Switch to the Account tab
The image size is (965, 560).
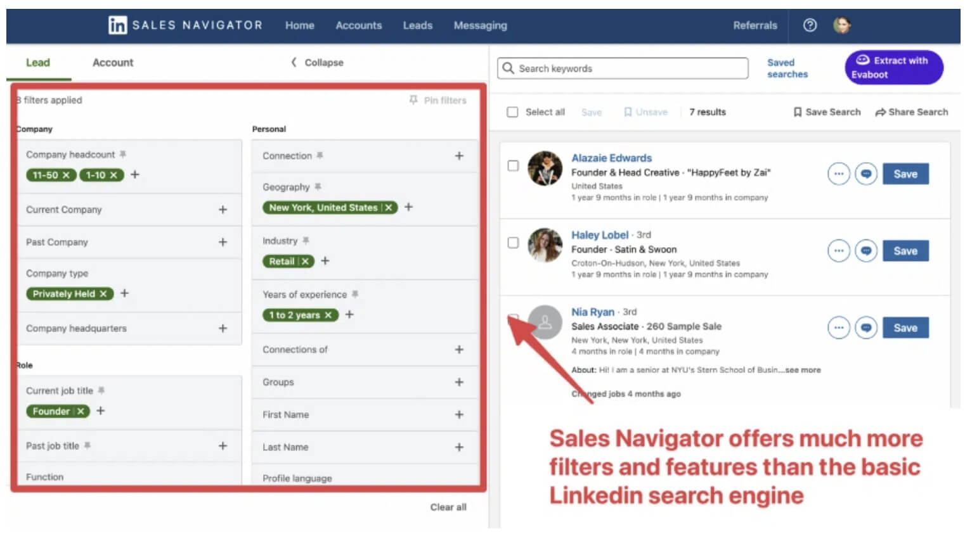point(113,63)
